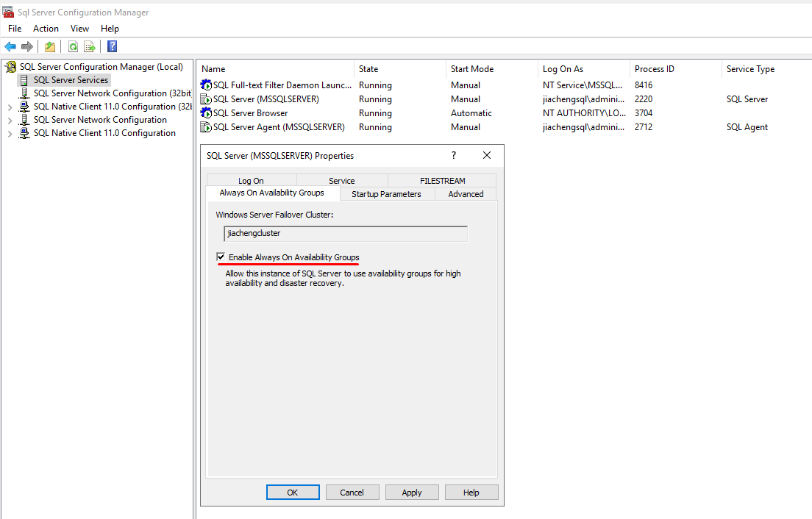Open Help via the blue question mark icon
The height and width of the screenshot is (519, 812).
(x=112, y=47)
